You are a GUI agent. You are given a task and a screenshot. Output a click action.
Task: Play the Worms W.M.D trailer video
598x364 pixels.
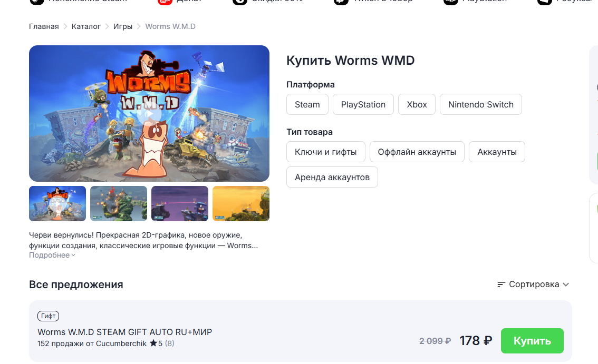pos(149,114)
